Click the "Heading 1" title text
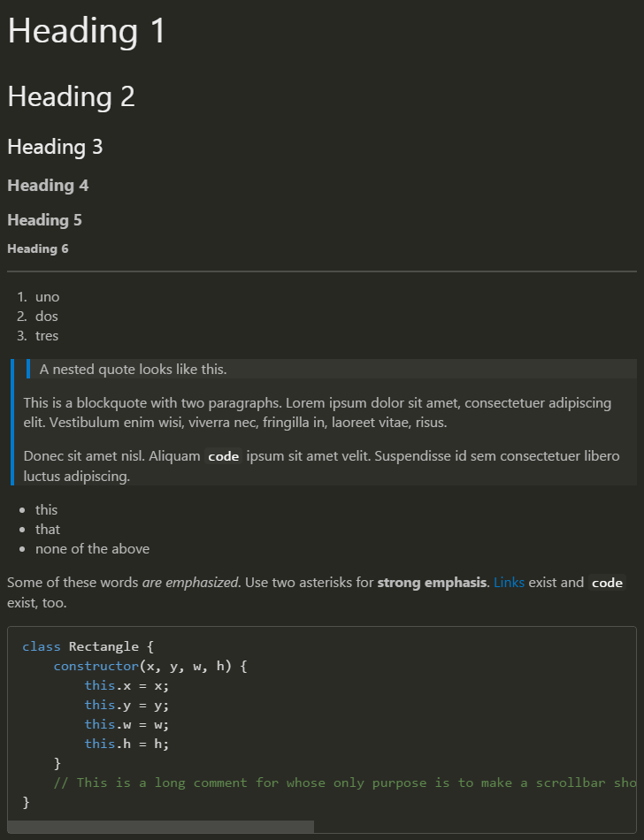Screen dimensions: 644x840 87,31
